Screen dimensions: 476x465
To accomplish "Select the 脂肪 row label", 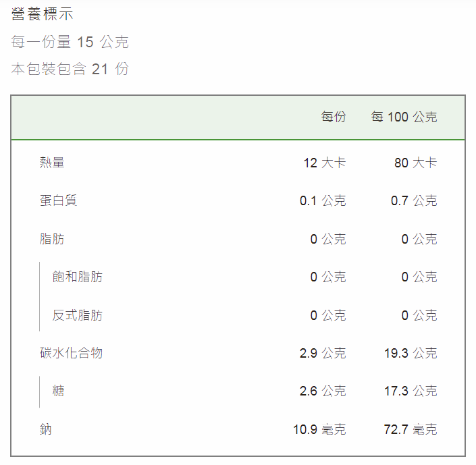I will pyautogui.click(x=52, y=239).
